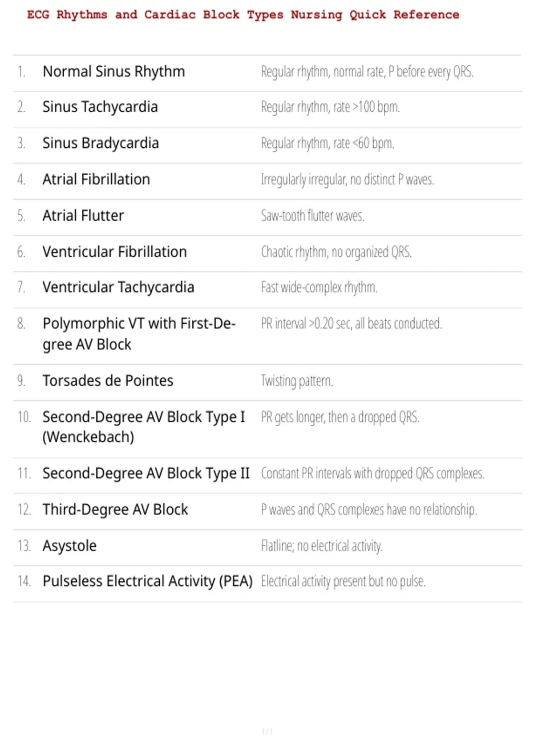Select 'Ventricular Fibrillation' entry
Viewport: 534px width, 756px height.
coord(114,252)
